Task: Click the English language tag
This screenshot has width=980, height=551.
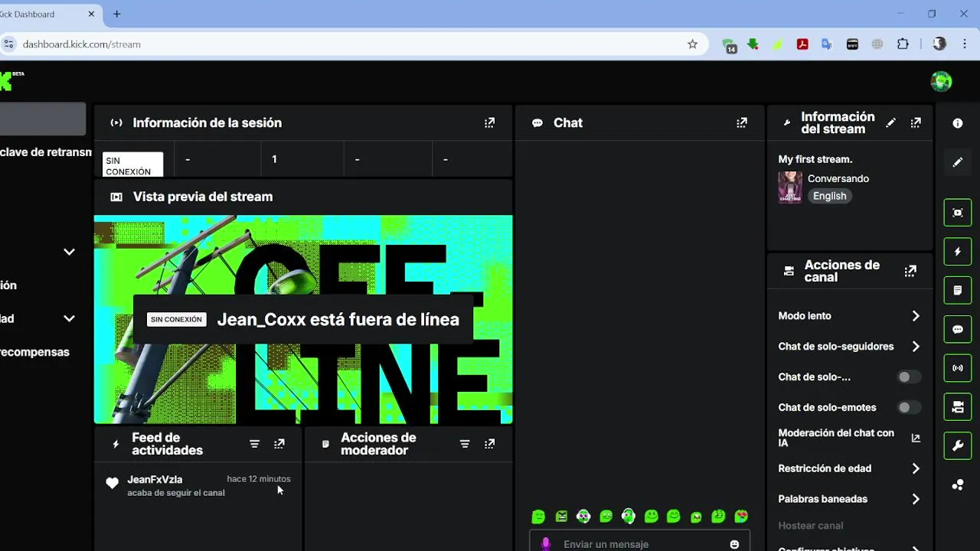Action: point(830,196)
